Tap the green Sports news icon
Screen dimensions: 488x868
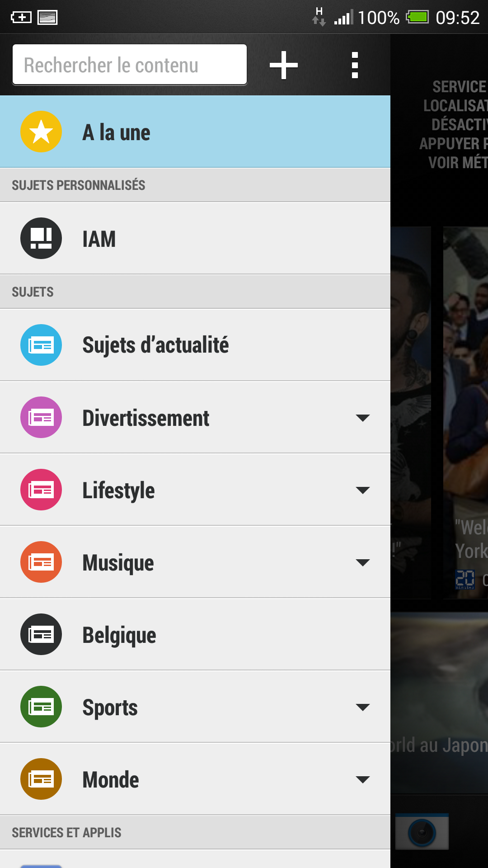pyautogui.click(x=41, y=707)
